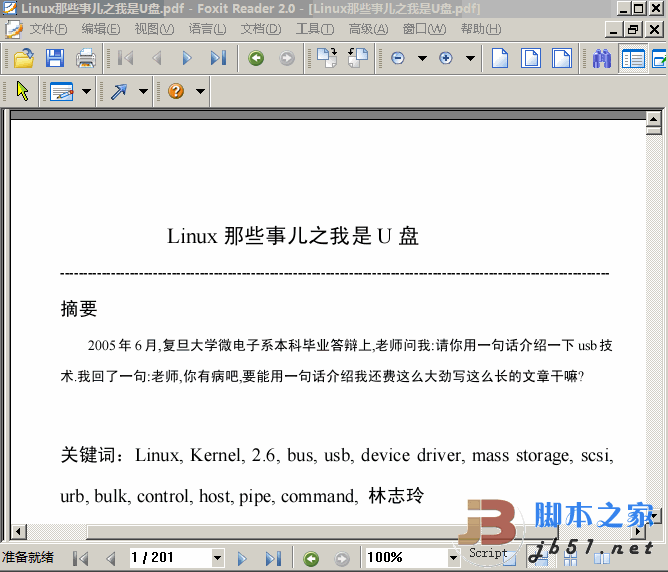Click the zoom out minus button
The height and width of the screenshot is (572, 668).
pos(398,58)
